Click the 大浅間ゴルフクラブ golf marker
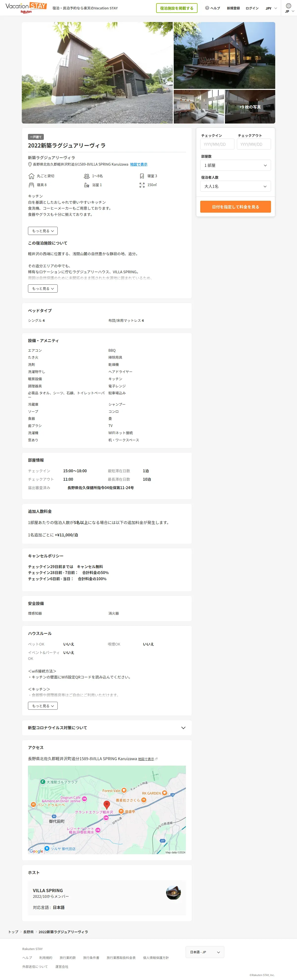 tap(43, 782)
